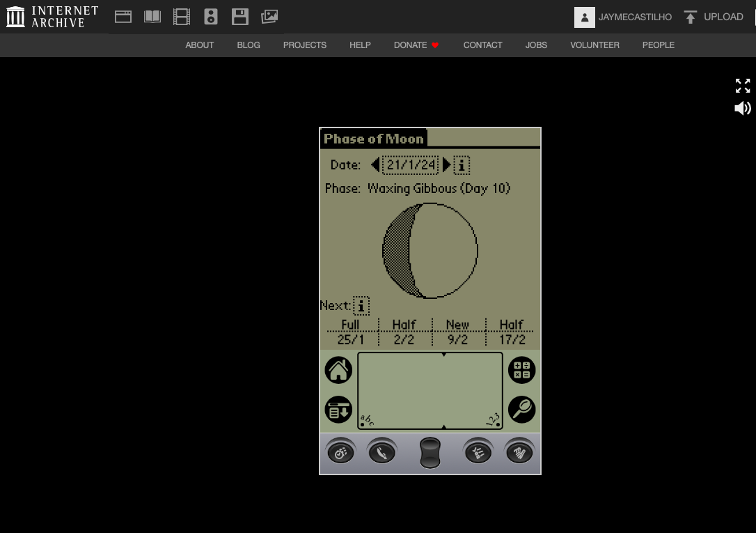Toggle the emulator fullscreen icon

pos(743,86)
